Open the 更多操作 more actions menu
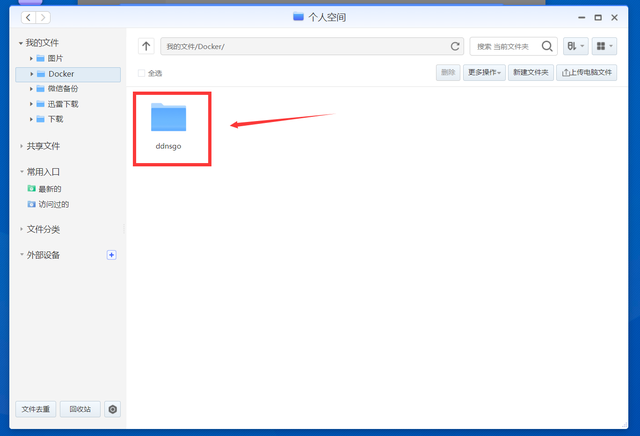 click(x=484, y=72)
